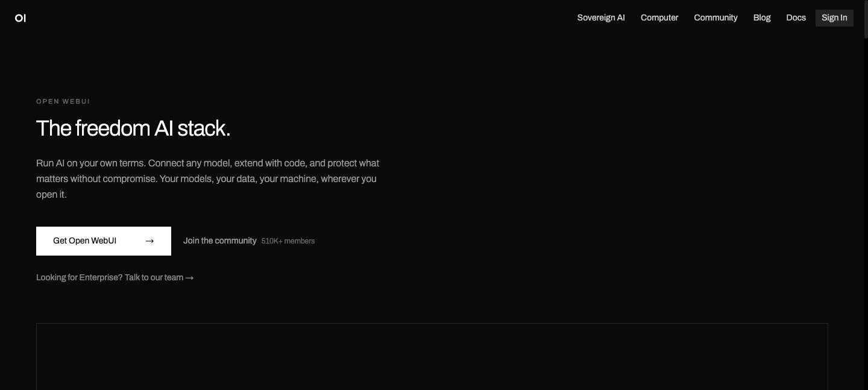This screenshot has width=868, height=390.
Task: Open the Docs nav link
Action: [x=796, y=18]
